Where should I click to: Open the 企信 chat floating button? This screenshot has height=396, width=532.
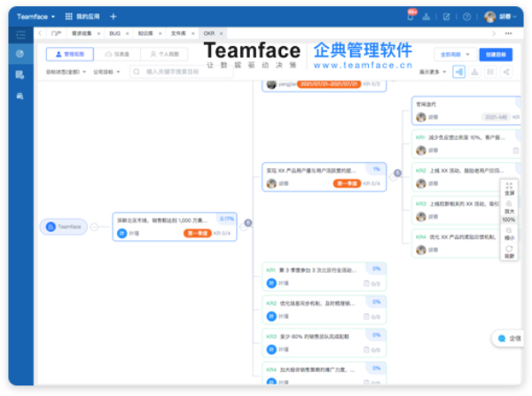pyautogui.click(x=509, y=338)
